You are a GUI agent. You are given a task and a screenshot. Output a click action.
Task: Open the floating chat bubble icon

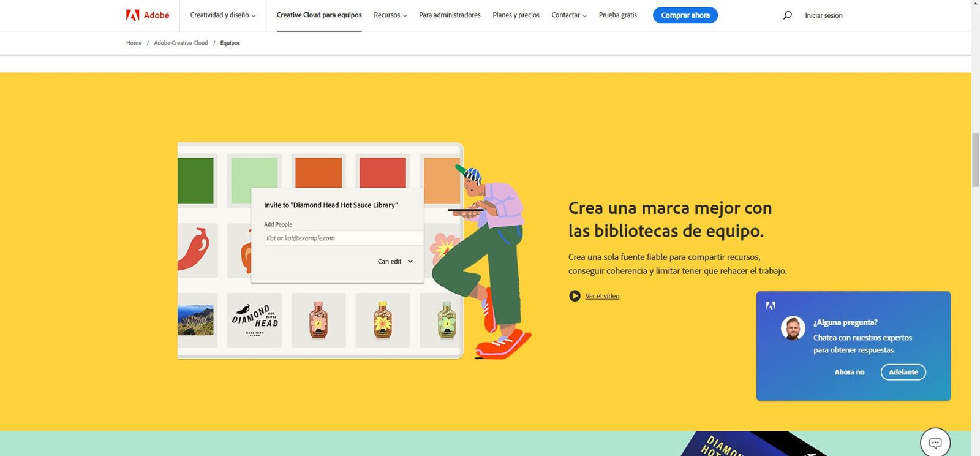coord(935,443)
